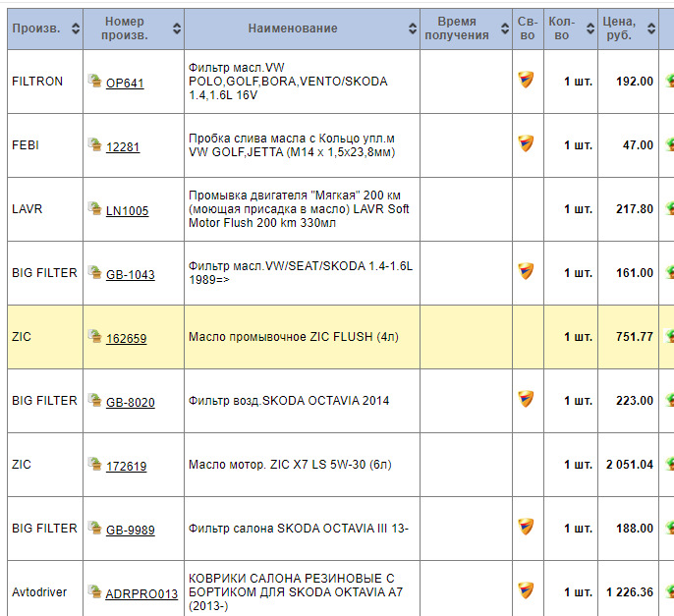Select the LAVR manufacturer cell

pyautogui.click(x=45, y=209)
